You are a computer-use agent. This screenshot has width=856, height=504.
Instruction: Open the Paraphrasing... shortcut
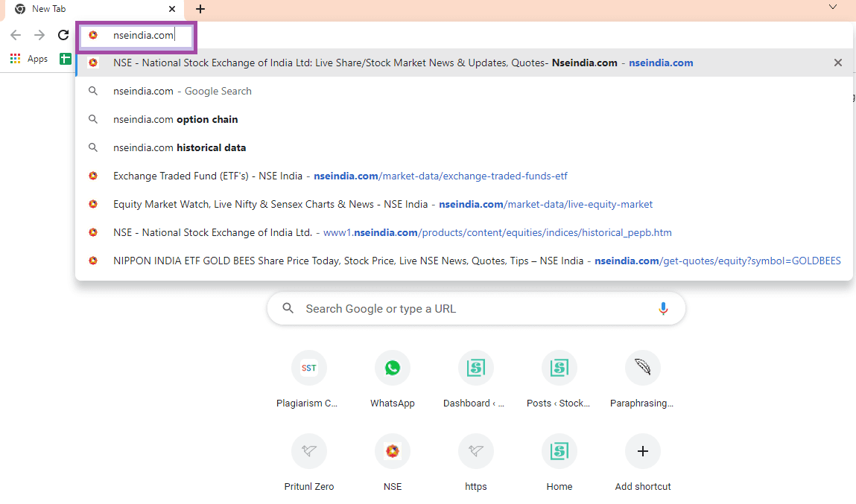coord(642,380)
